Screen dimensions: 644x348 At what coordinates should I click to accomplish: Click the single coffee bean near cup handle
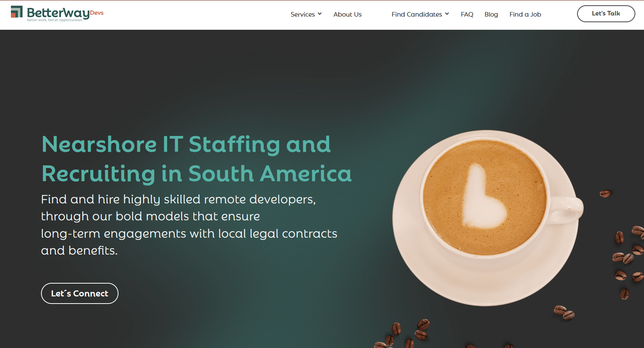pyautogui.click(x=605, y=194)
